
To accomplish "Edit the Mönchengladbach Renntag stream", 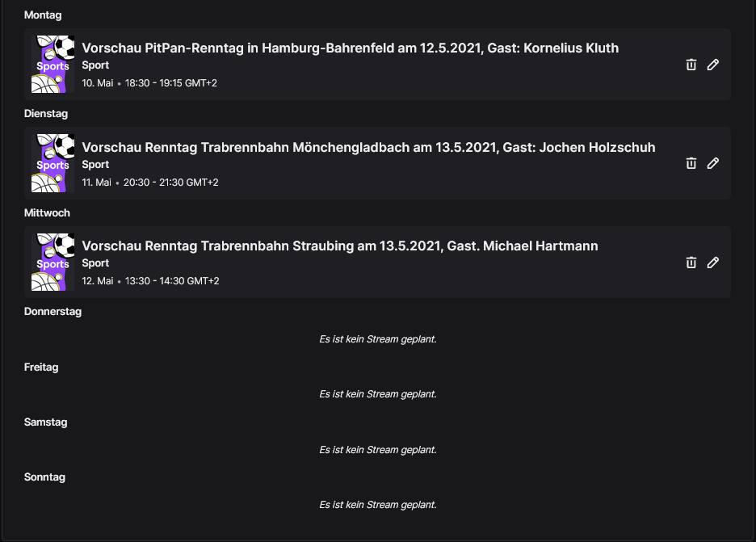I will point(713,163).
